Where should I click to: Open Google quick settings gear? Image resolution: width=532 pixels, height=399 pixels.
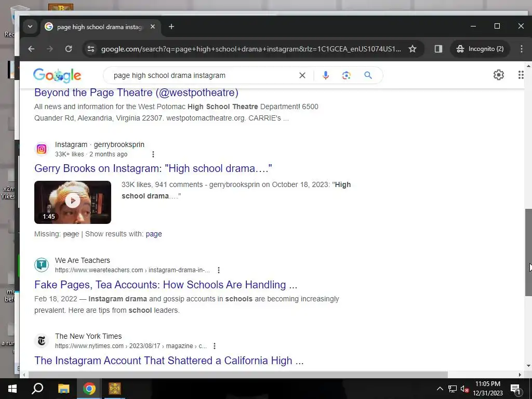498,75
